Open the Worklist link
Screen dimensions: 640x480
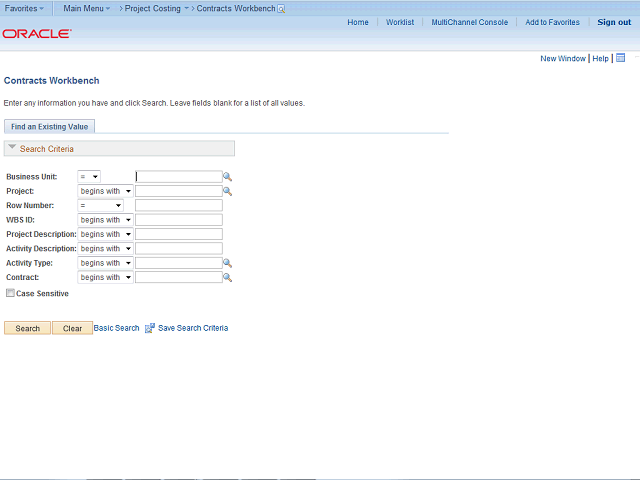[x=400, y=22]
